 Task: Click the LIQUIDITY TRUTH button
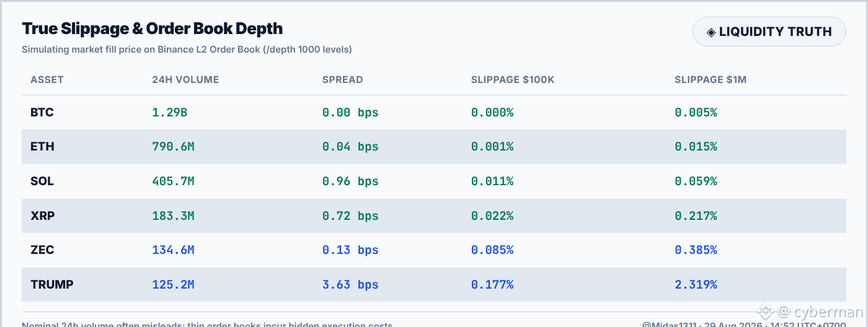pyautogui.click(x=769, y=32)
